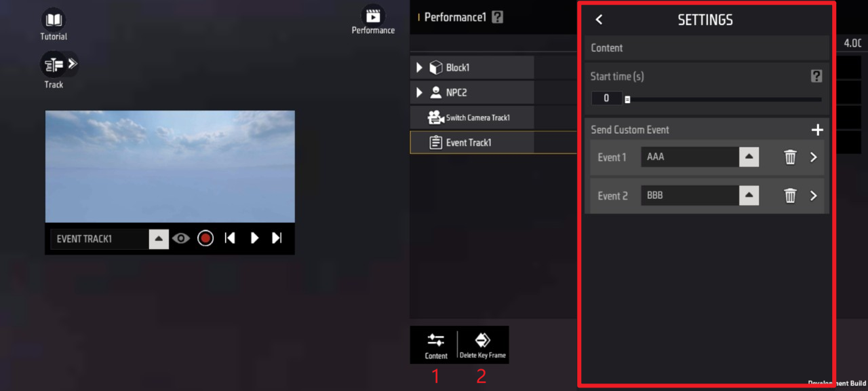Add a new custom event with plus
The height and width of the screenshot is (391, 868).
817,130
